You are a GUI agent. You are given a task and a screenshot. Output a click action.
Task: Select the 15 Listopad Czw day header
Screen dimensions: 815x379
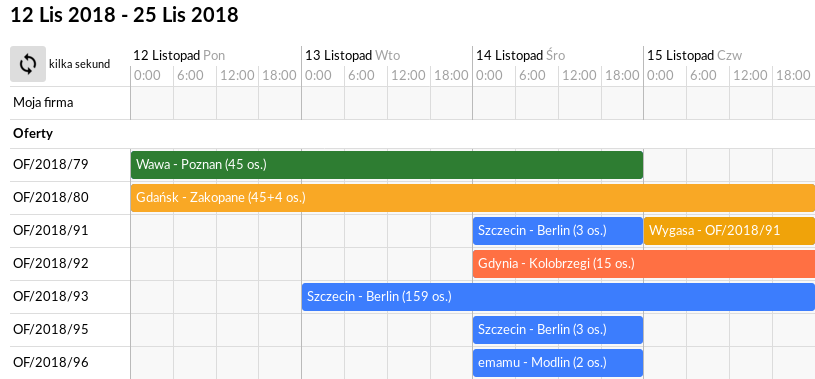pos(694,55)
